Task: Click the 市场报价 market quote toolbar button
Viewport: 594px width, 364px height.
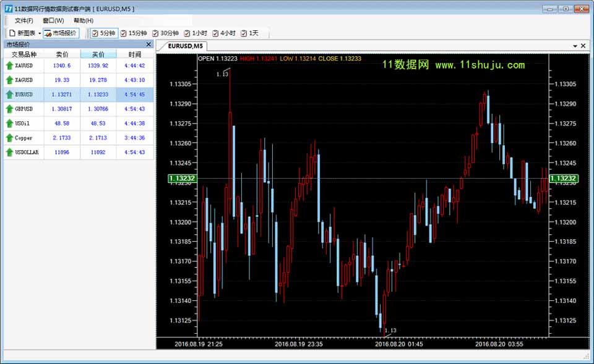Action: 61,33
